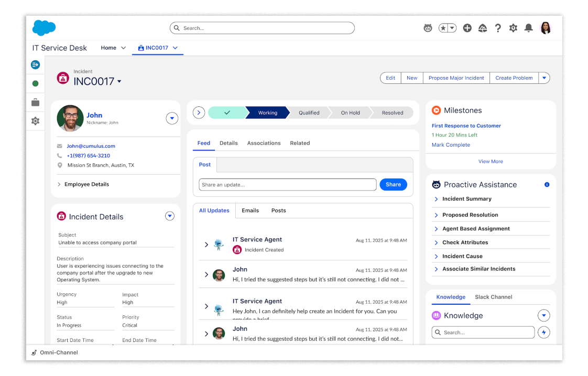
Task: Click the blue sidebar navigation arrow icon
Action: tap(35, 65)
